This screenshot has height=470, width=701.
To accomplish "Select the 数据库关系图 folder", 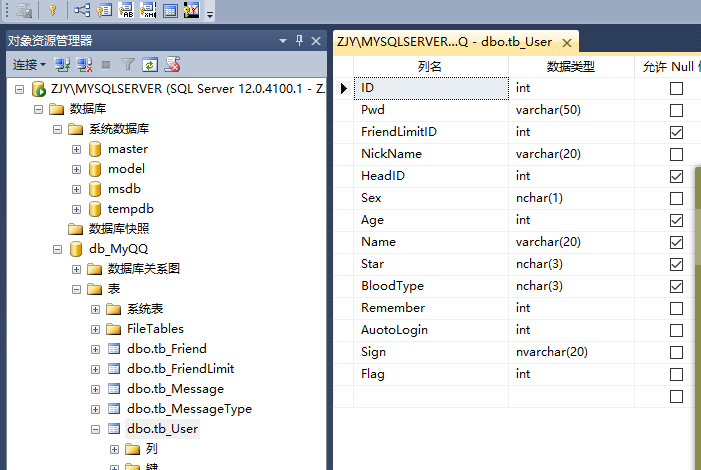I will (x=144, y=269).
